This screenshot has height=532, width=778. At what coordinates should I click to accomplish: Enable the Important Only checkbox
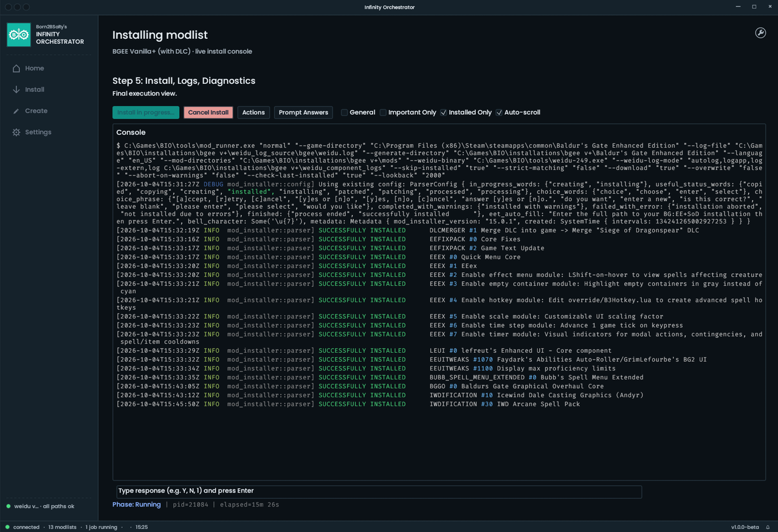383,112
